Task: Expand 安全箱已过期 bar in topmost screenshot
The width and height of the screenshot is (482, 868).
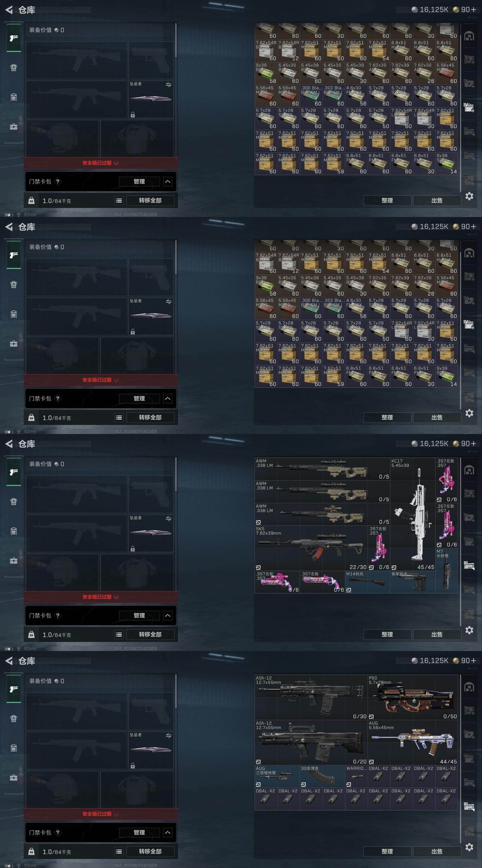Action: [101, 163]
